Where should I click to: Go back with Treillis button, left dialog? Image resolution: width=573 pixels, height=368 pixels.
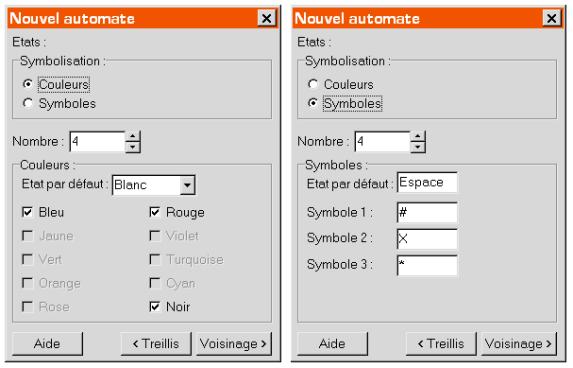156,344
